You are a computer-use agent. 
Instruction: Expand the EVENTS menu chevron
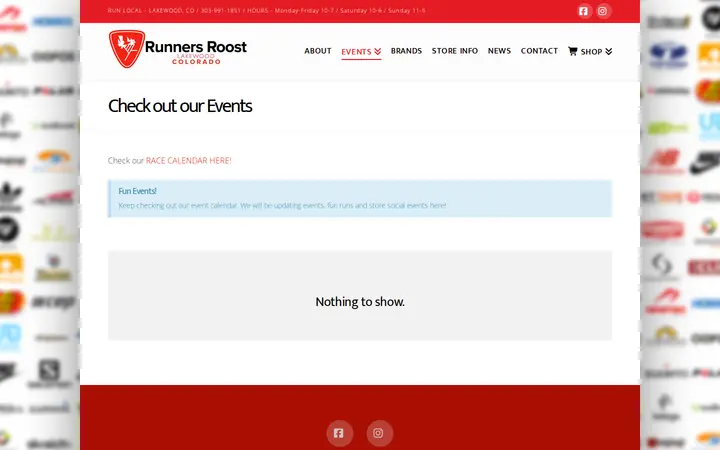[x=377, y=51]
